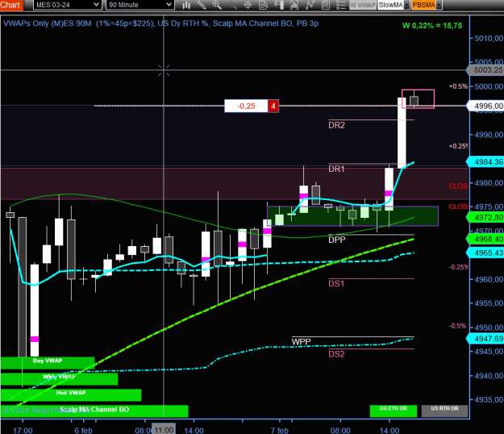The height and width of the screenshot is (434, 504).
Task: Open the data box icon
Action: coord(263,5)
